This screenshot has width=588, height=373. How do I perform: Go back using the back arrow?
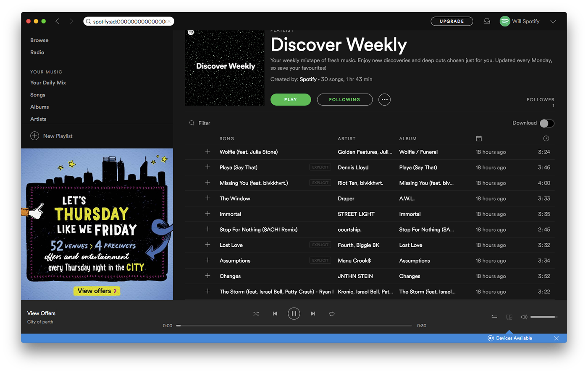pos(57,21)
